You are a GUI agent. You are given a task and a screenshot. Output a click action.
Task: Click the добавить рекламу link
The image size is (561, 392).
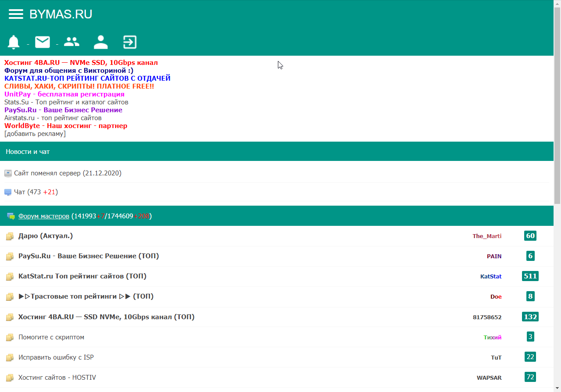35,134
